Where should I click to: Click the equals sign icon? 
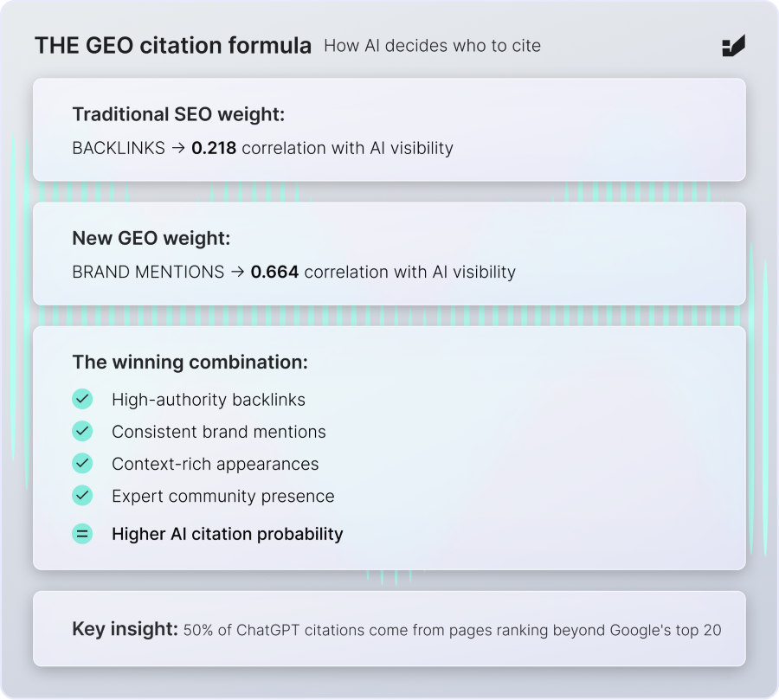tap(82, 534)
